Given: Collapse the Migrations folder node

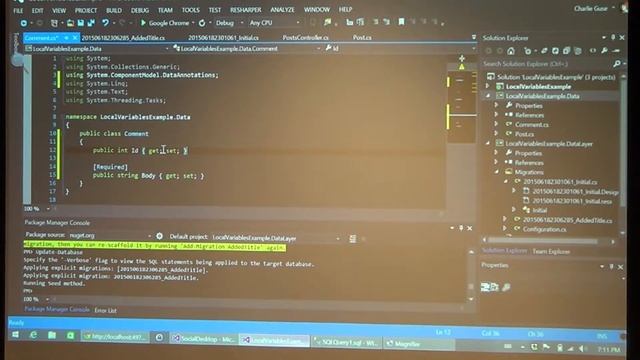Looking at the screenshot, I should [x=497, y=172].
